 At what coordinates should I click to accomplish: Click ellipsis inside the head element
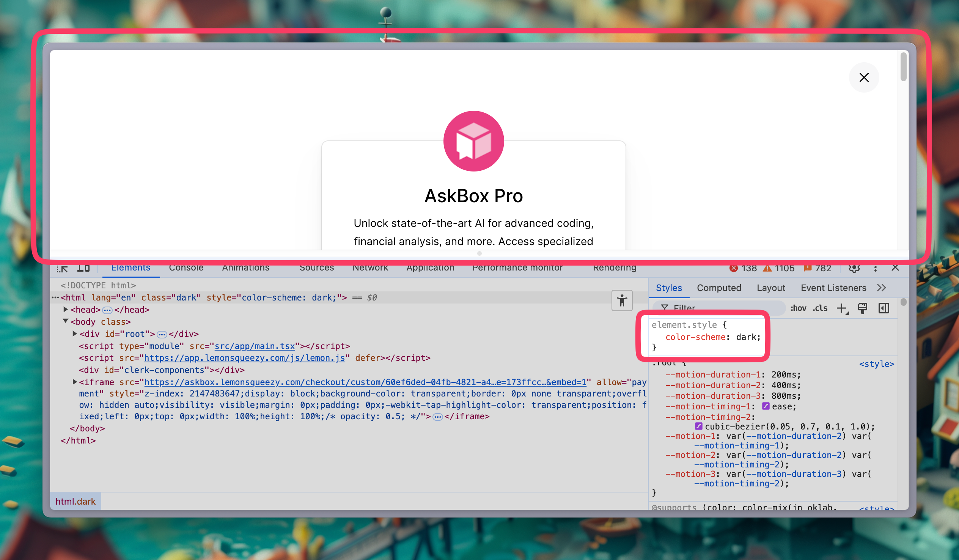[x=107, y=310]
